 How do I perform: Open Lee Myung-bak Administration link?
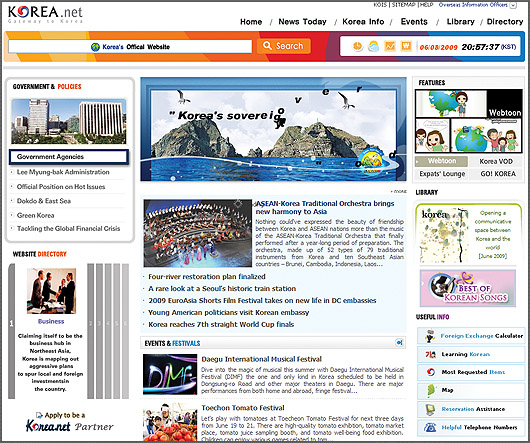[x=63, y=172]
